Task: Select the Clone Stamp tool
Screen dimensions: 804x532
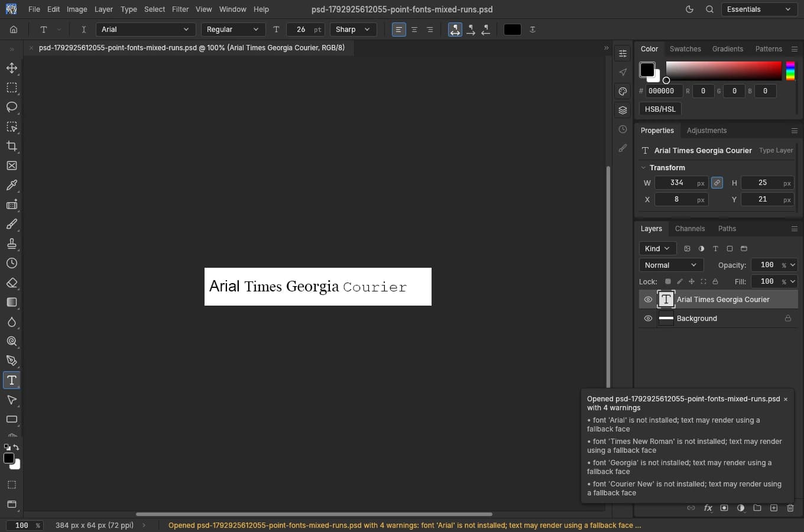Action: click(x=12, y=244)
